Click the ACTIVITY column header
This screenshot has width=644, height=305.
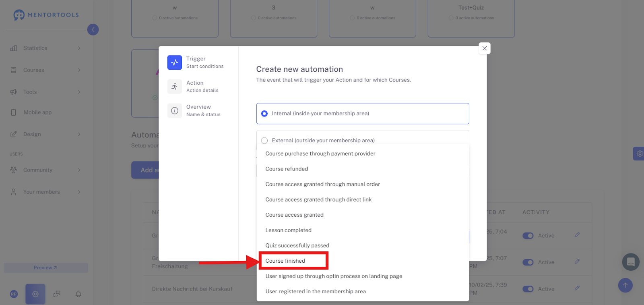point(536,212)
